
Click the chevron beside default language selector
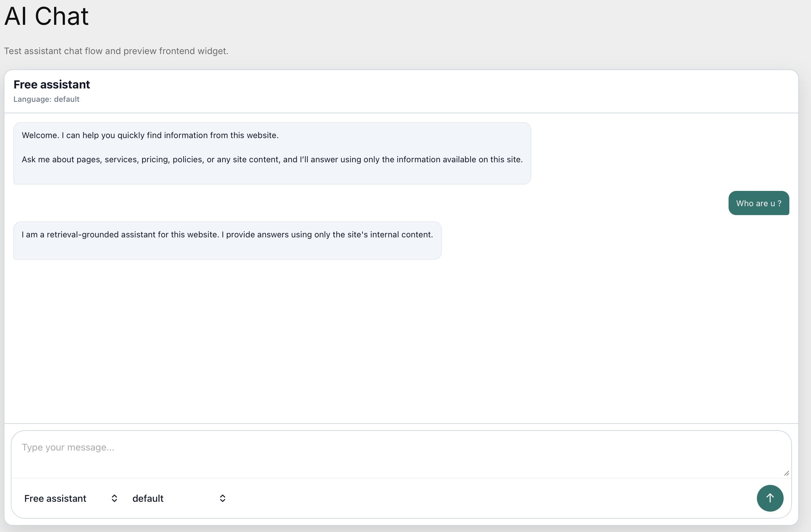coord(222,498)
